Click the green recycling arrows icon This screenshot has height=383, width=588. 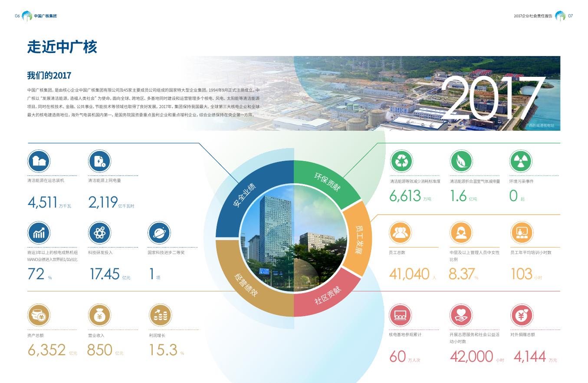tap(401, 162)
